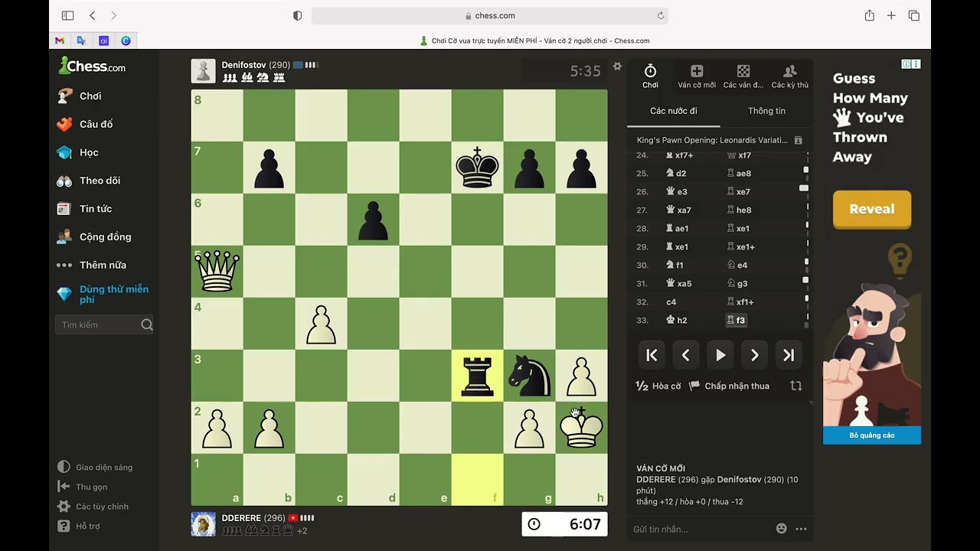This screenshot has width=980, height=551.
Task: Open Safari privacy report shield
Action: point(298,15)
